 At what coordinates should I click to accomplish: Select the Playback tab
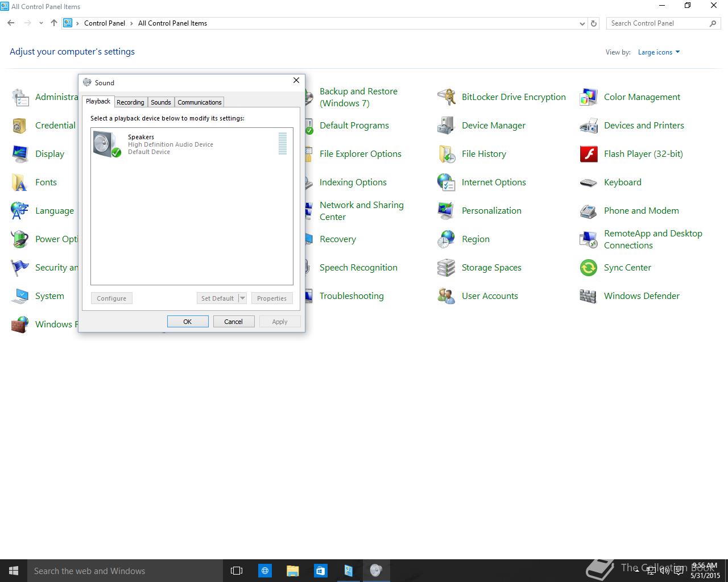98,101
